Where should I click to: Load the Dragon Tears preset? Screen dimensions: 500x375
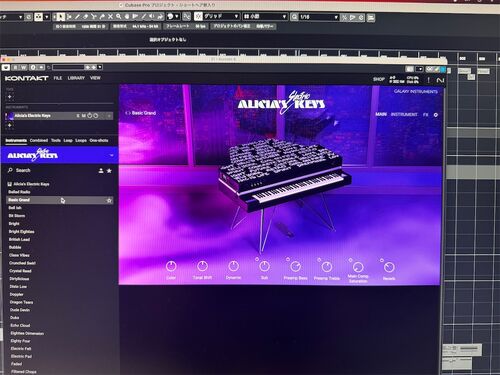pyautogui.click(x=21, y=302)
